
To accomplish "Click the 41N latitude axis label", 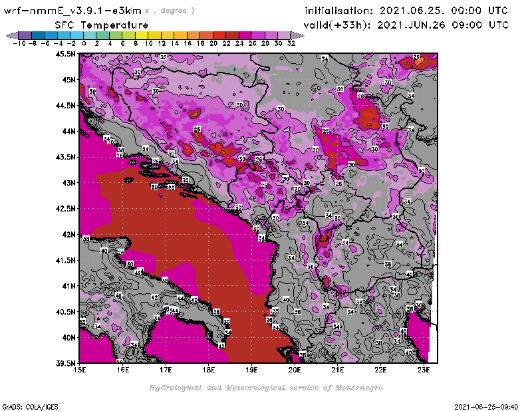I will point(69,286).
